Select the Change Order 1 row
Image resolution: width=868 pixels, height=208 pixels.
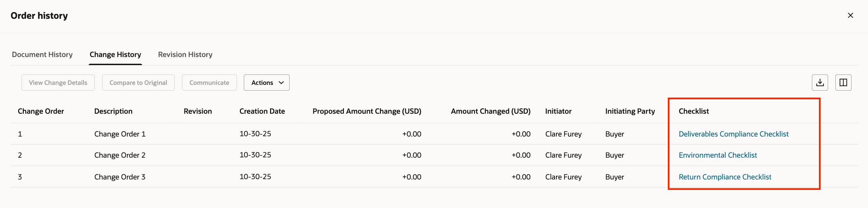[120, 134]
